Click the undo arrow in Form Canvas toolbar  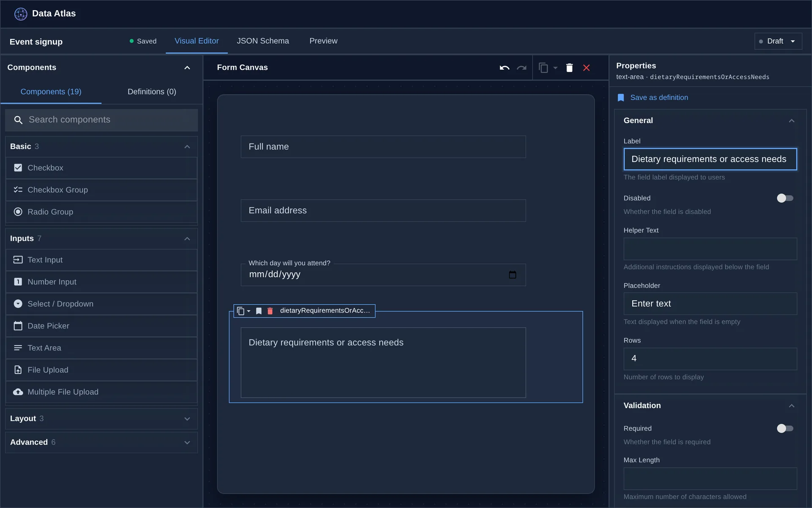point(504,68)
